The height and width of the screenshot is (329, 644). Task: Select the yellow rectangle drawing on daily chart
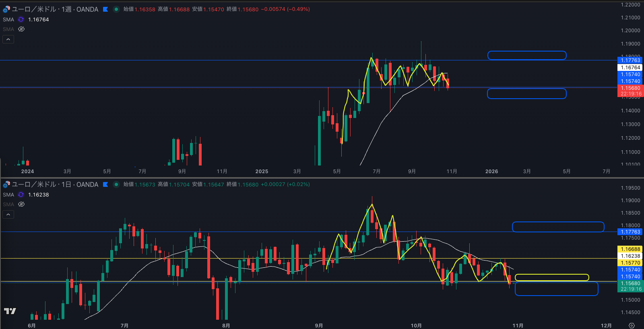click(551, 277)
